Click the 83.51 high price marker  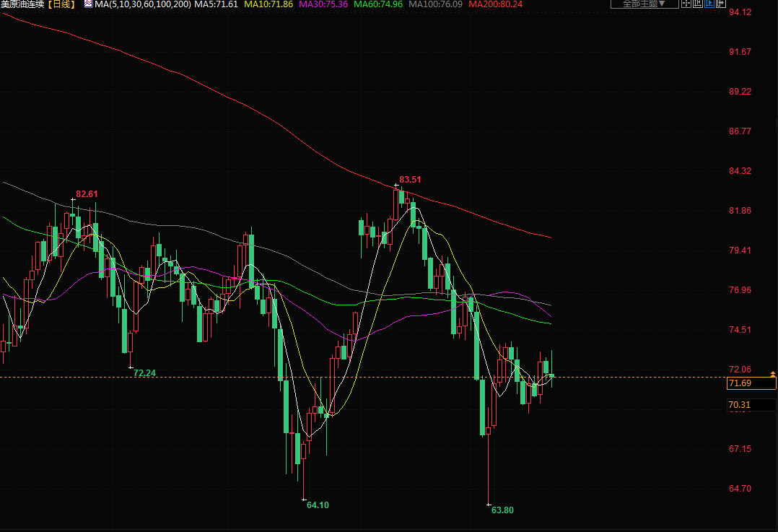point(410,180)
